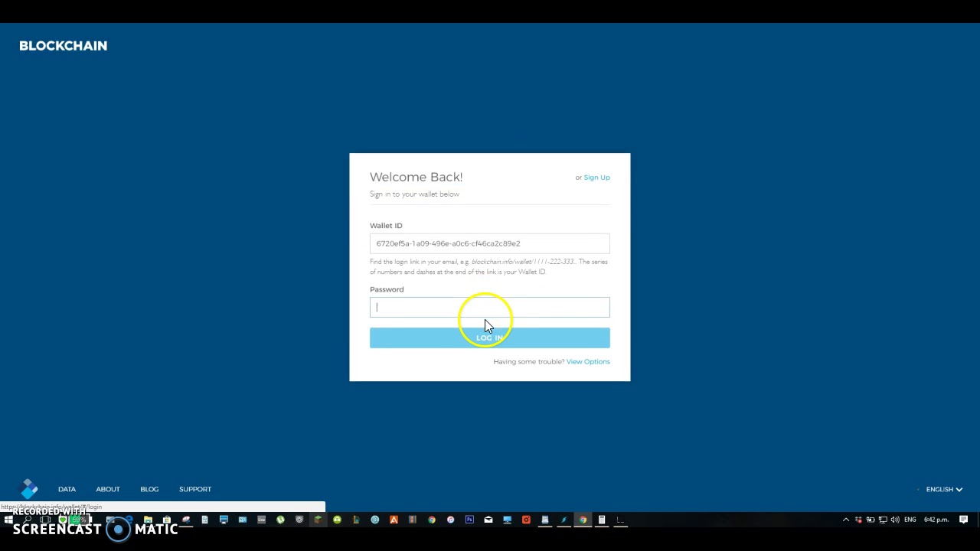The image size is (980, 551).
Task: Open the SUPPORT footer link
Action: pos(195,489)
